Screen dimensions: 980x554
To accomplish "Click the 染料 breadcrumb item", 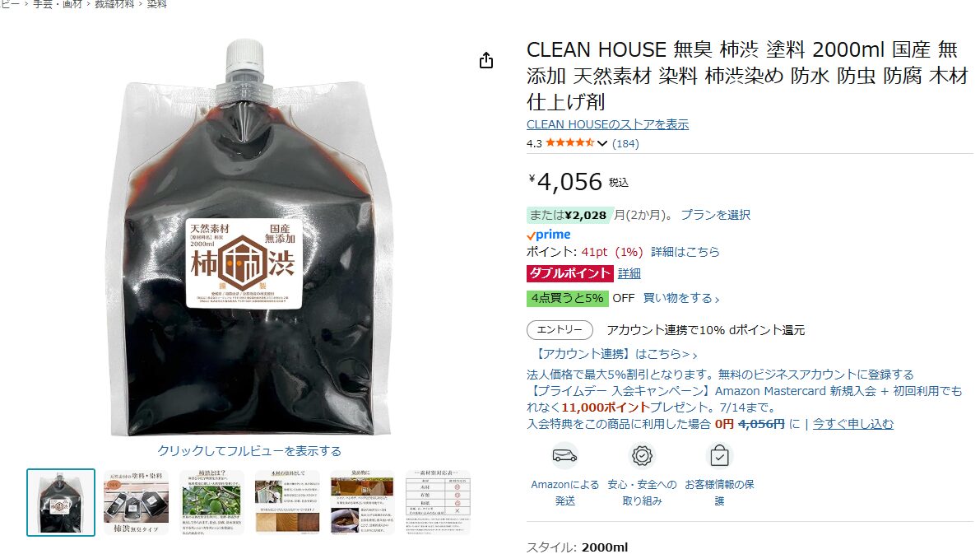I will 156,4.
